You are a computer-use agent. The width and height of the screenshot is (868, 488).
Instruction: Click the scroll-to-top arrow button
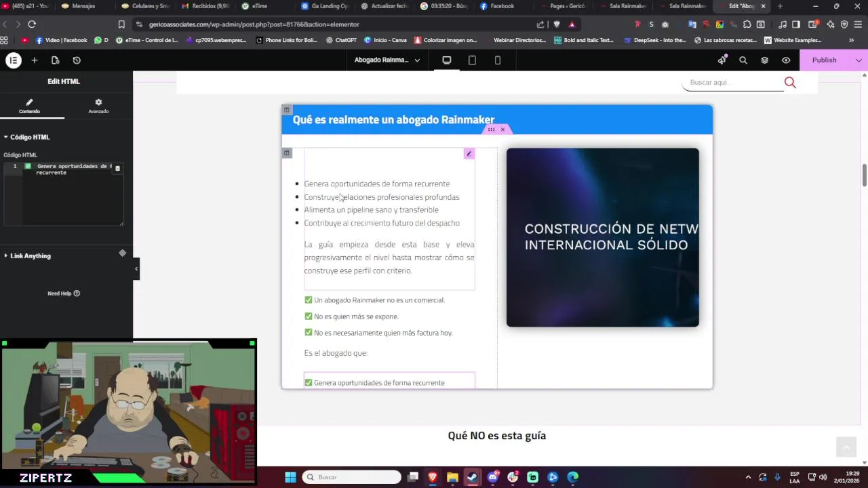point(846,447)
